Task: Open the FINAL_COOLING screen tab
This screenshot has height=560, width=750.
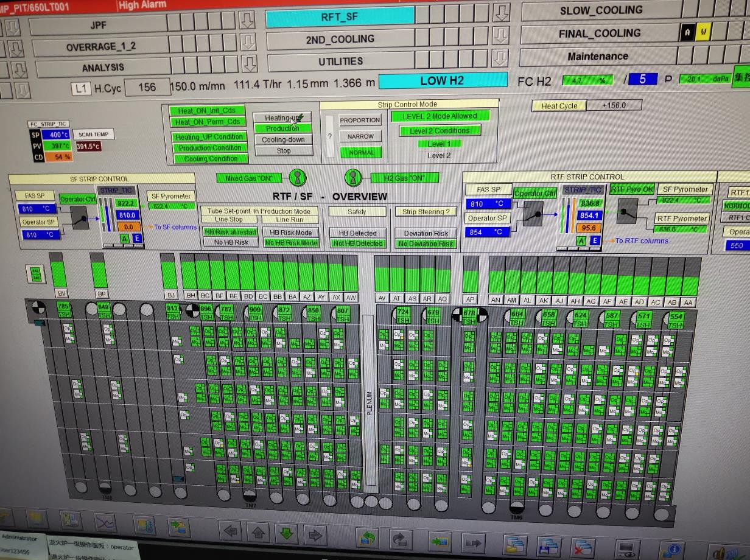Action: click(600, 33)
